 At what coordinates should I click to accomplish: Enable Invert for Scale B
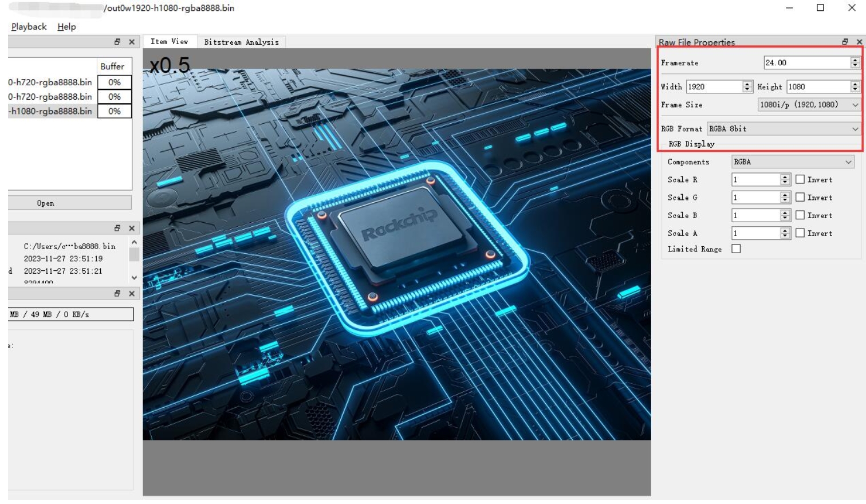800,215
